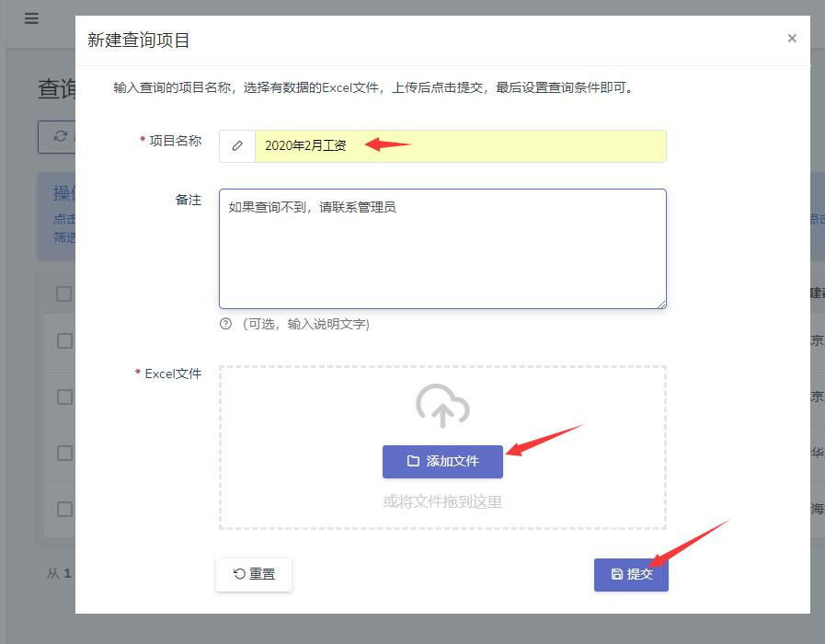Check the first table row checkbox
This screenshot has width=825, height=644.
click(64, 340)
